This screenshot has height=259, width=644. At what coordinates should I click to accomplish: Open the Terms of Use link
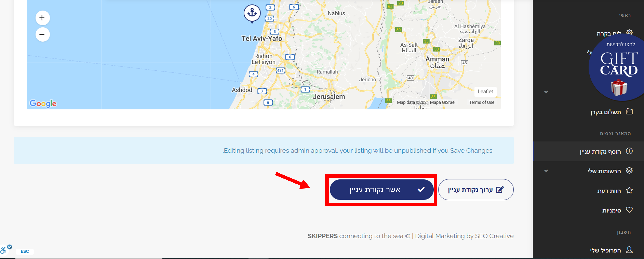(482, 102)
